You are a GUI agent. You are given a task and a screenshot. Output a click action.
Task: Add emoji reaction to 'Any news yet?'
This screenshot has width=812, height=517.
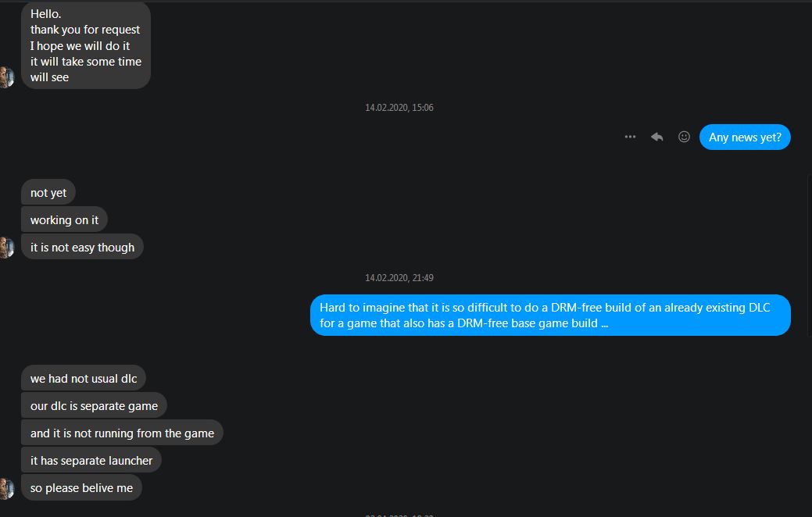click(x=684, y=137)
